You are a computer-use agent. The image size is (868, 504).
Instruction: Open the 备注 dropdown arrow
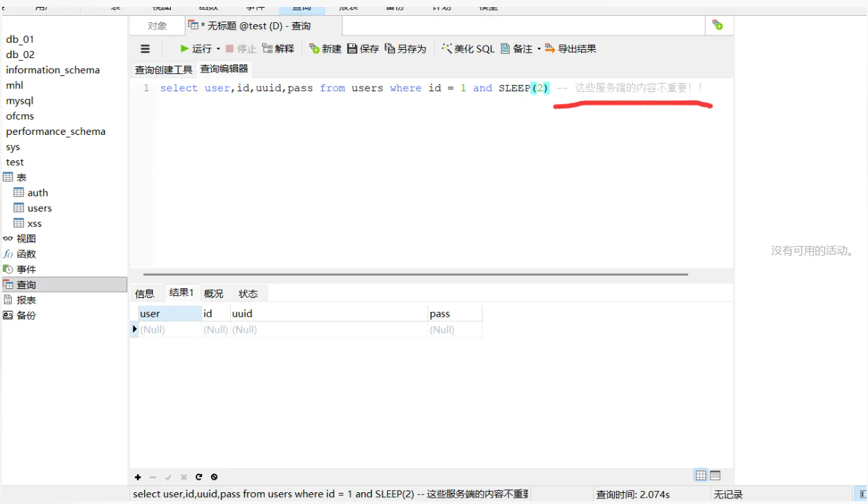click(x=539, y=48)
